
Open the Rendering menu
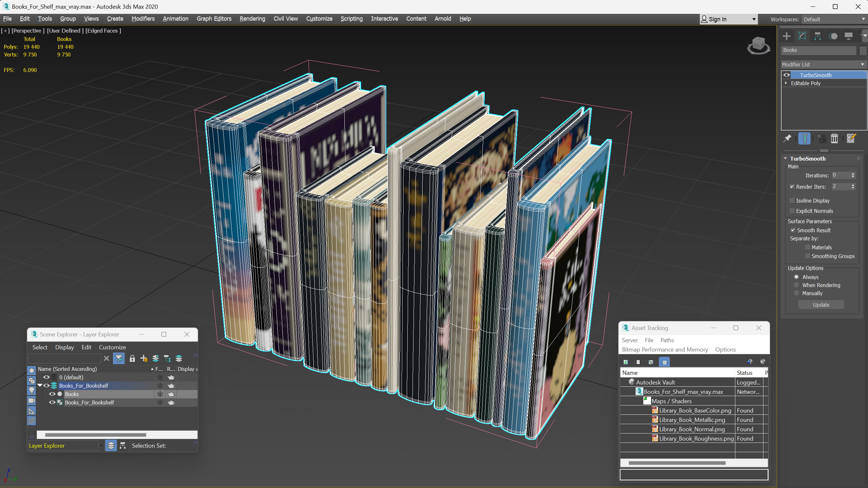click(x=252, y=18)
